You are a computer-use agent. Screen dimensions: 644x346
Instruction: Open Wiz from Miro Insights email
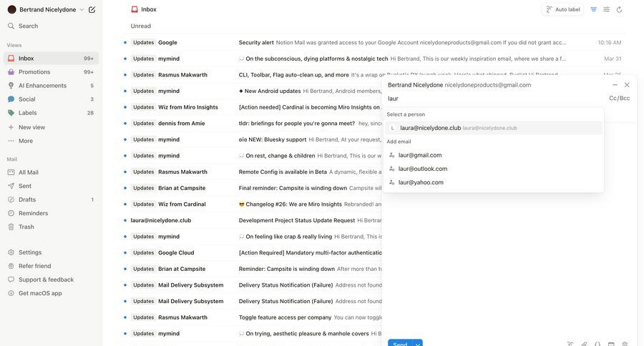(x=252, y=107)
